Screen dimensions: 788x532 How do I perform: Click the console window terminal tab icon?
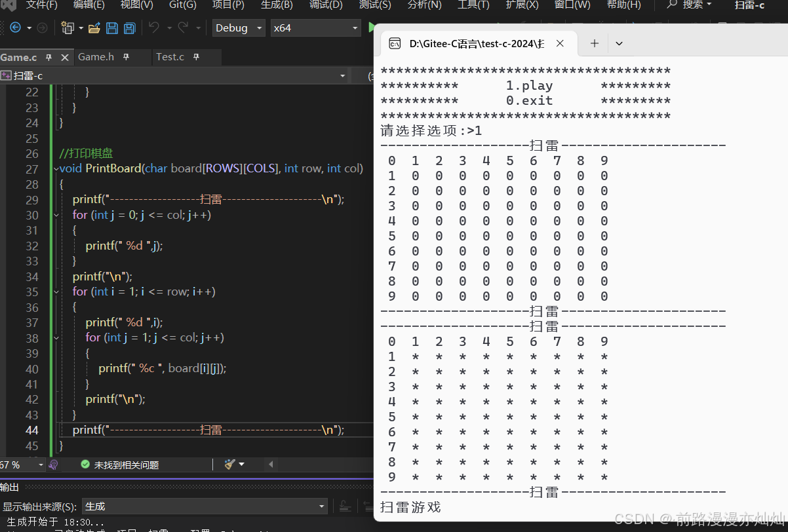[395, 44]
